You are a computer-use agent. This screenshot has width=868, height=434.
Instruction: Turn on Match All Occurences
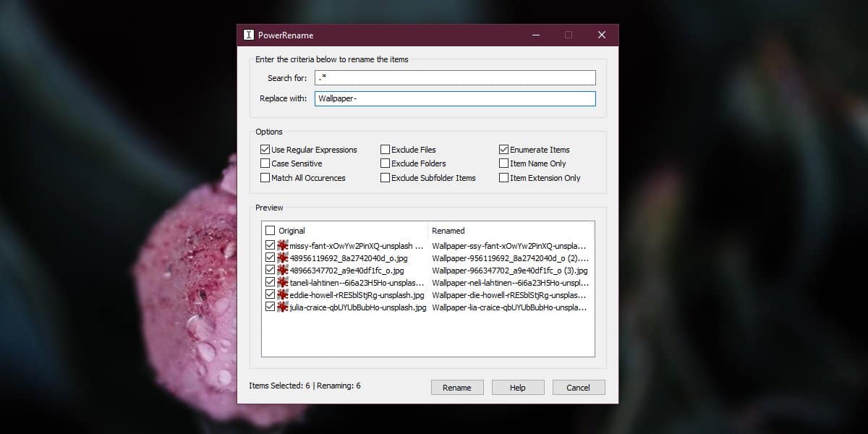(x=265, y=178)
